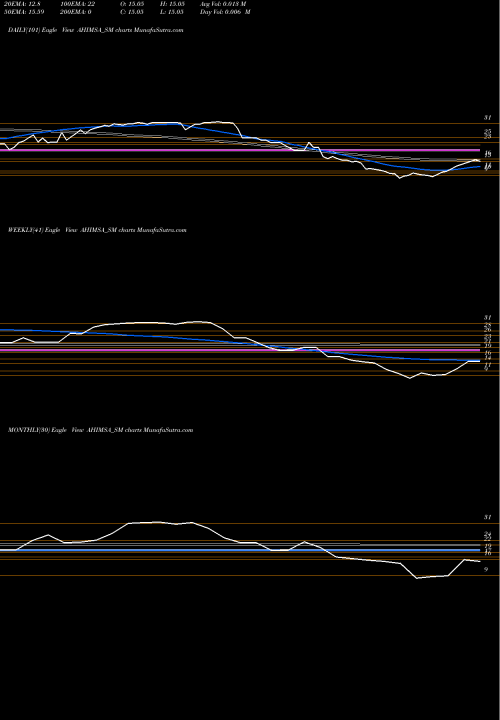
Task: Click the 20EMA: 12.8 value
Action: (x=22, y=4)
